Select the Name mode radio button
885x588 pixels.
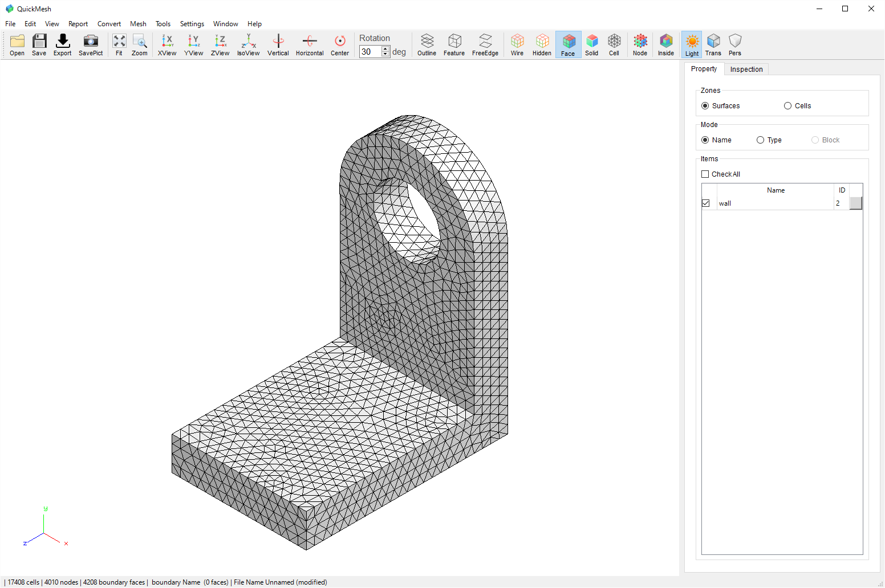(x=705, y=140)
